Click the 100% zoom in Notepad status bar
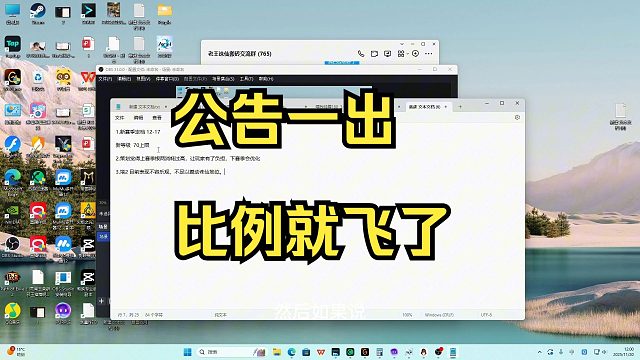640x360 pixels. 407,315
